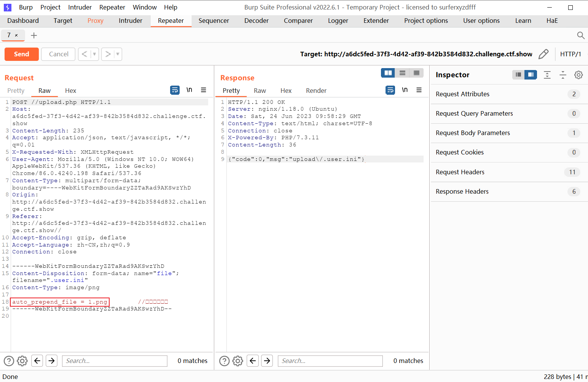The width and height of the screenshot is (588, 382).
Task: Edit target with pencil icon
Action: click(543, 54)
